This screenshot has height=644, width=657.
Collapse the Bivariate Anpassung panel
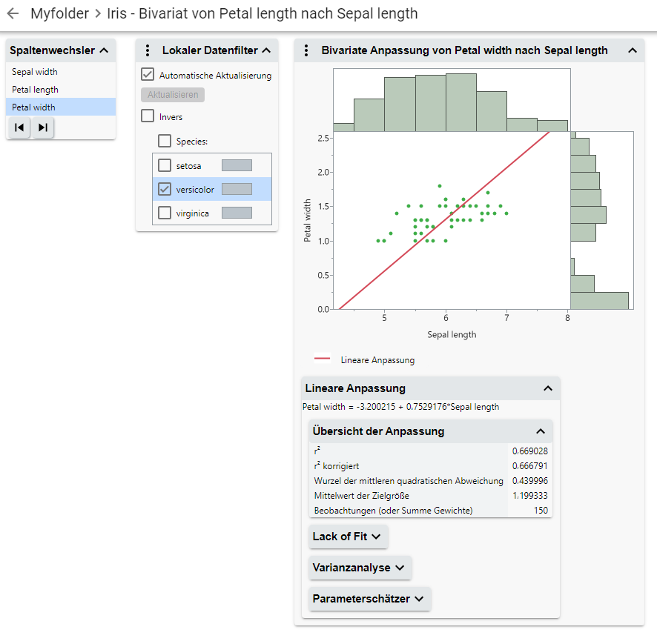[x=632, y=51]
